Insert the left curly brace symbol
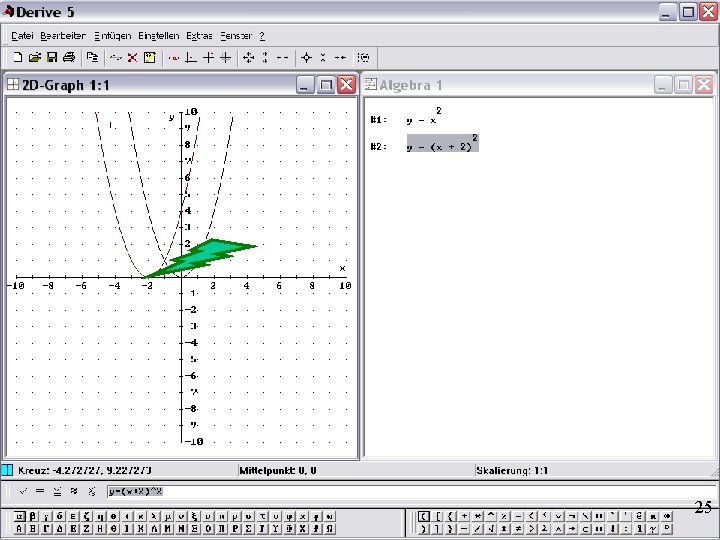 (450, 516)
